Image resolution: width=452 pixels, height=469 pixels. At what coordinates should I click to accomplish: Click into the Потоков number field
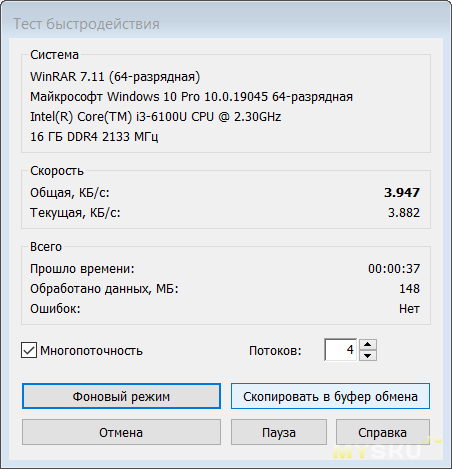341,350
